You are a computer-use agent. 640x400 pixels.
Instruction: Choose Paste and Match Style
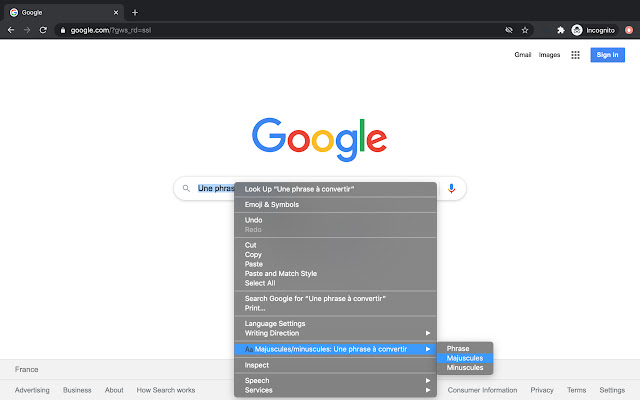[x=336, y=274]
